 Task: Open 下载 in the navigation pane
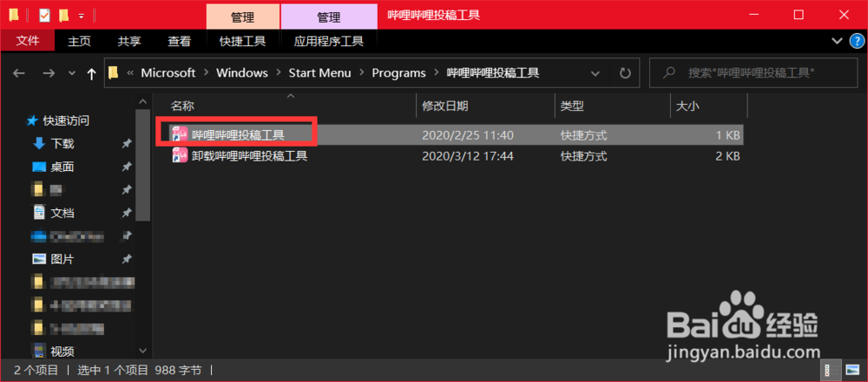(62, 143)
